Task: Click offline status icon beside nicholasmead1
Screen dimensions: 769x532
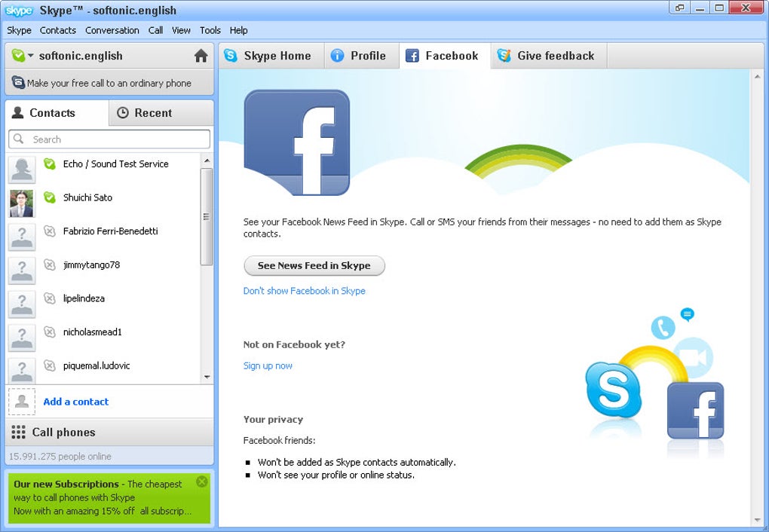Action: click(x=50, y=332)
